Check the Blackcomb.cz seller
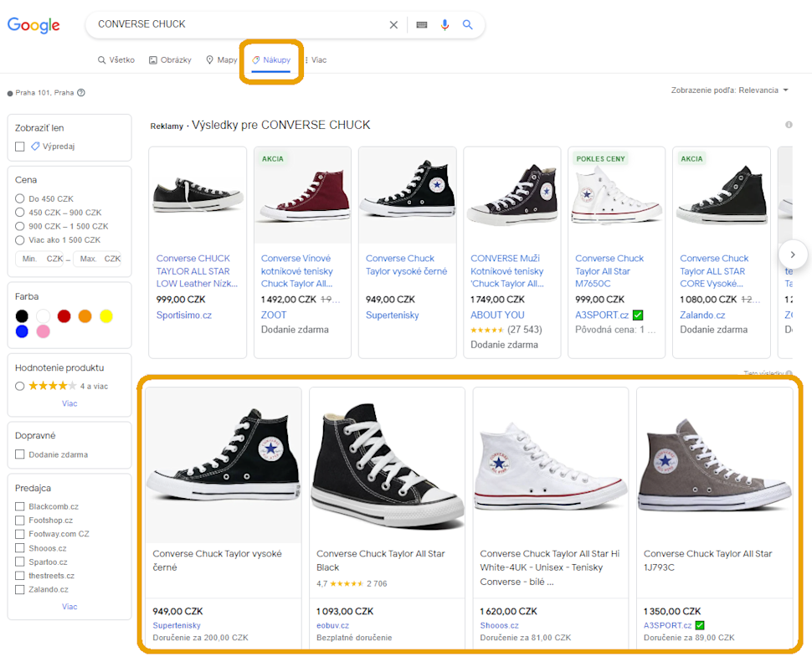The height and width of the screenshot is (657, 812). [x=20, y=506]
